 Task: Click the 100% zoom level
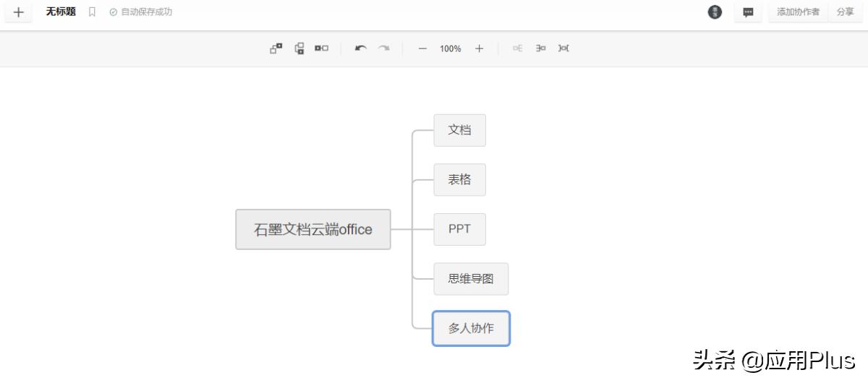[450, 48]
